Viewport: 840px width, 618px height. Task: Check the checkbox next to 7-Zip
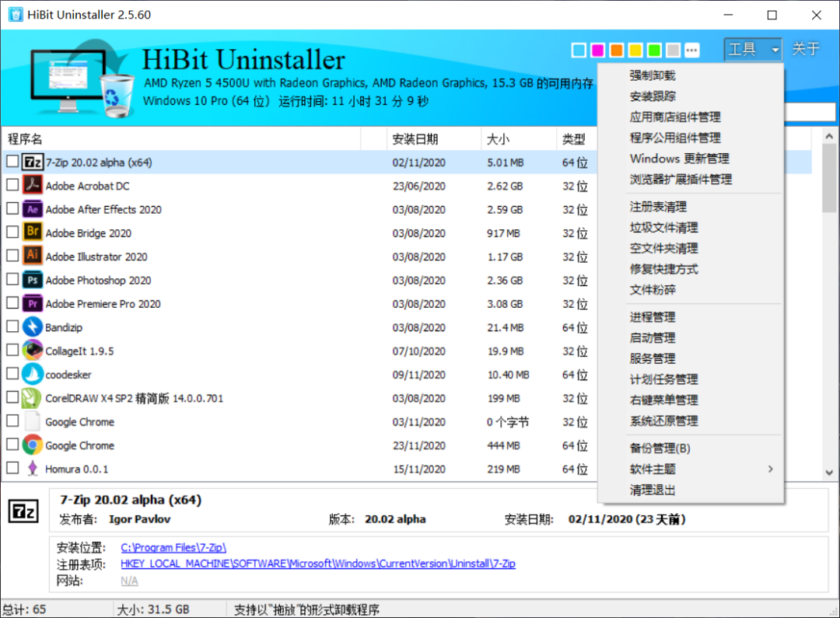pyautogui.click(x=12, y=162)
